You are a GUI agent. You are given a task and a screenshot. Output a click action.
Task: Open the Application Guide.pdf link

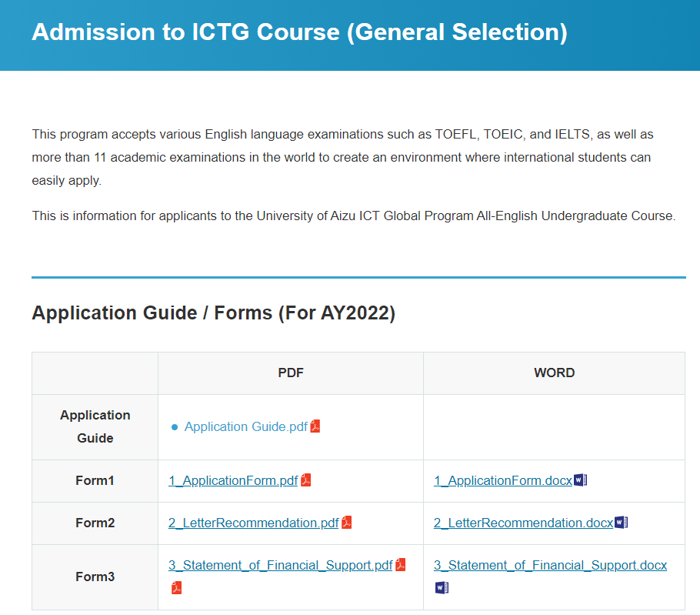(246, 426)
